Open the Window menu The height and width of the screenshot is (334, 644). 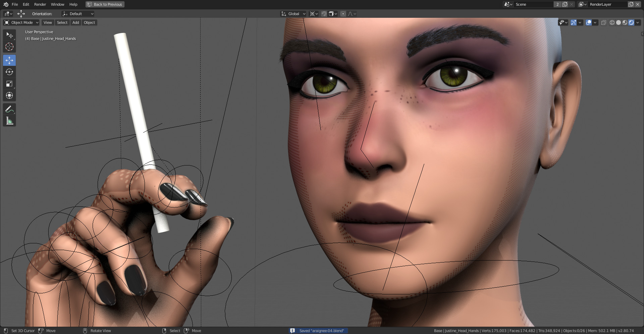coord(57,4)
